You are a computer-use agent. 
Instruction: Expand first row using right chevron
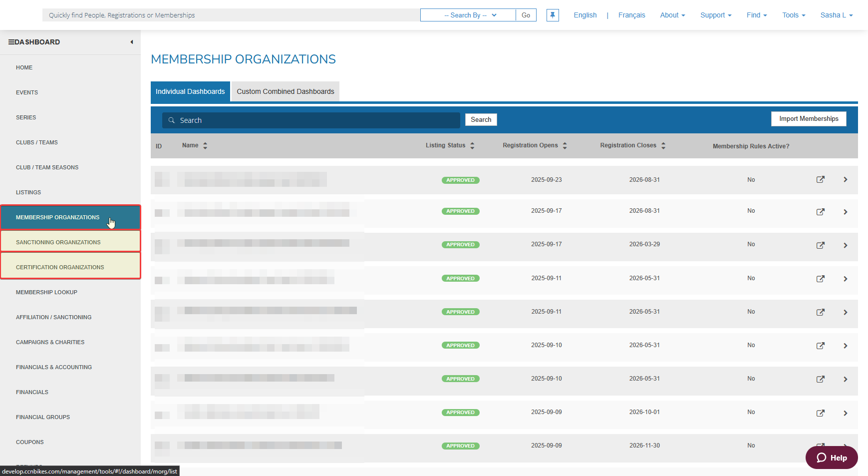click(x=845, y=180)
